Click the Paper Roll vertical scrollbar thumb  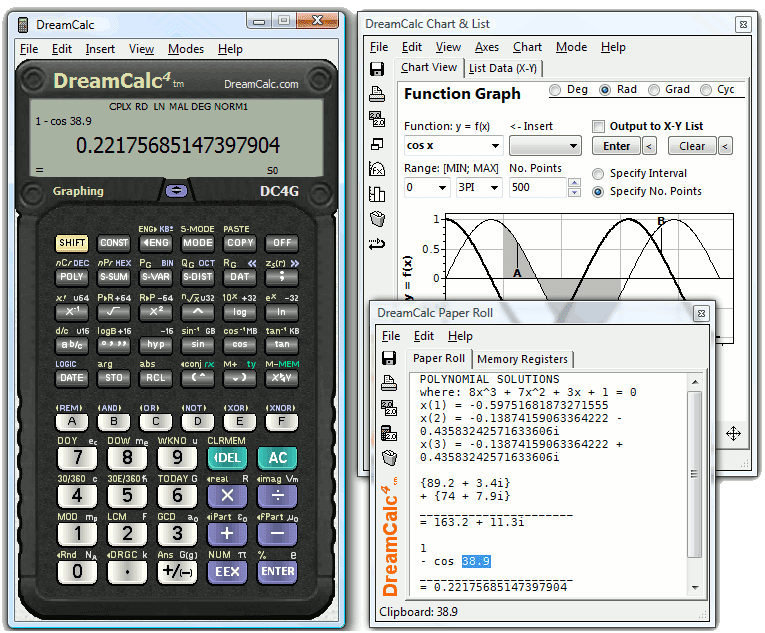click(695, 473)
